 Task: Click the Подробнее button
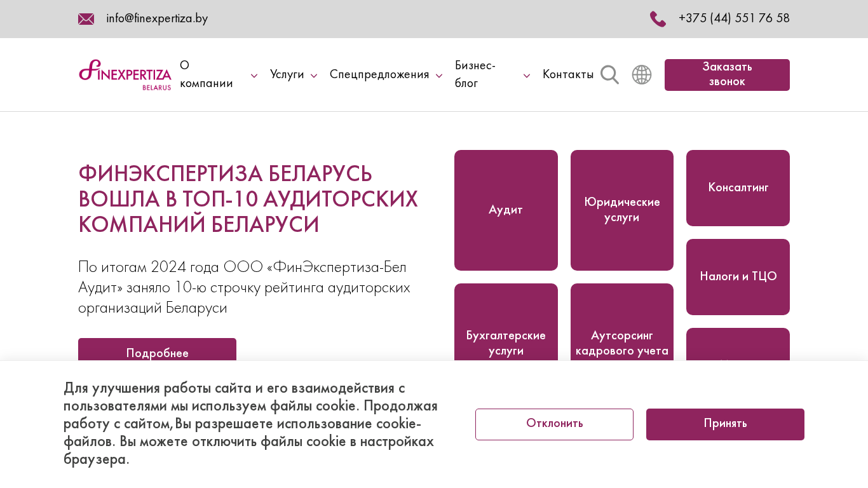pyautogui.click(x=157, y=350)
